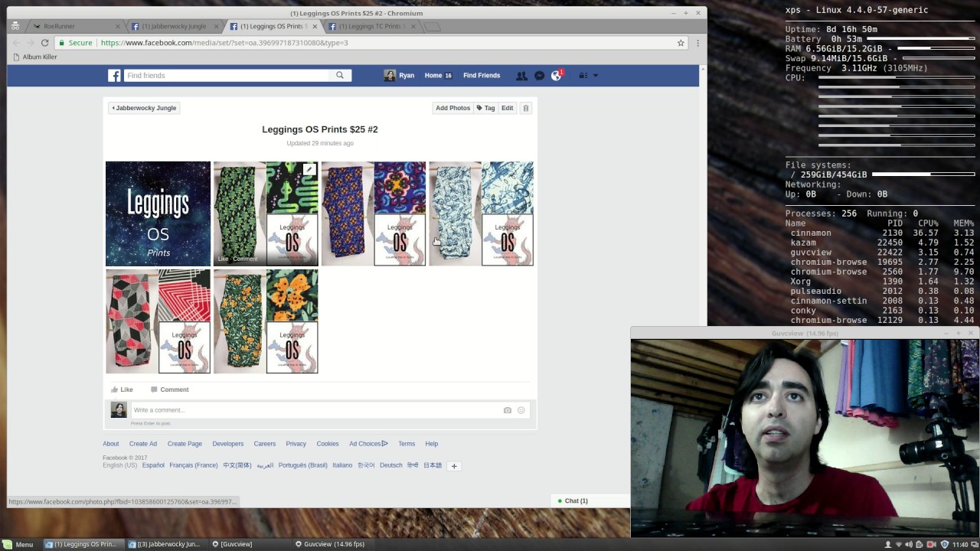Switch to the Leggings TC Prints tab
Screen dimensions: 980x551
tap(371, 26)
